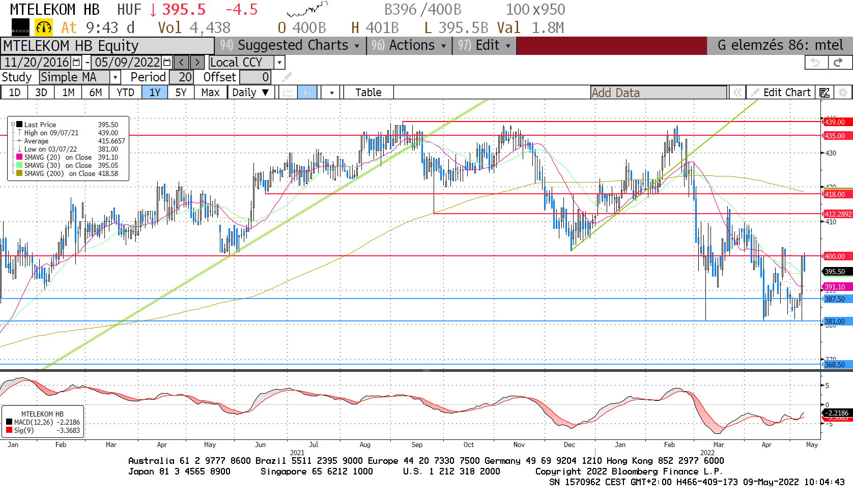The height and width of the screenshot is (504, 853).
Task: Click the Sig(9) legend entry
Action: coord(43,430)
